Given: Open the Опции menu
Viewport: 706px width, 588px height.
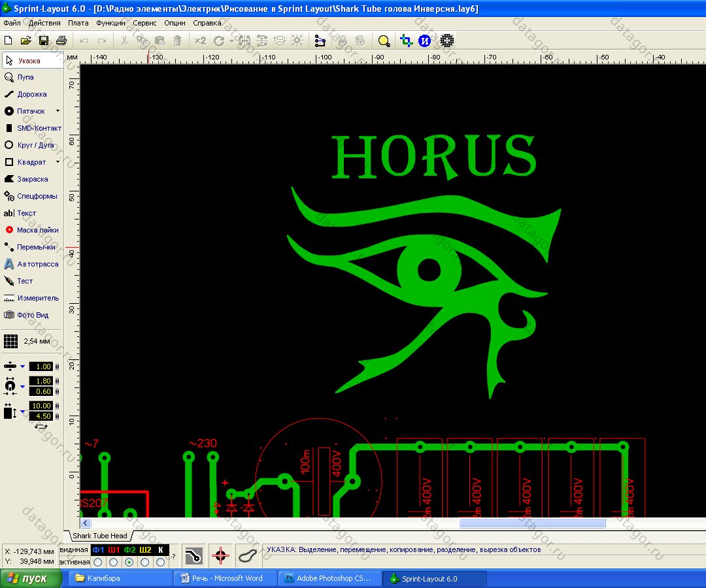Looking at the screenshot, I should coord(175,23).
